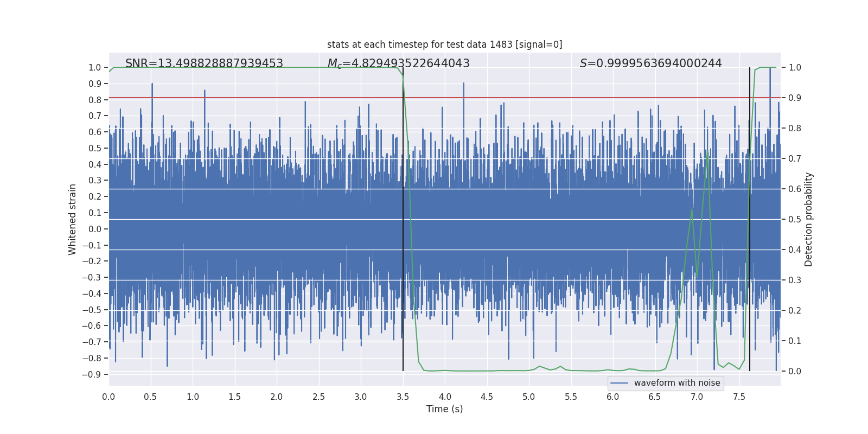Image resolution: width=868 pixels, height=434 pixels.
Task: Click the left y-axis tick label 1.0
Action: click(95, 68)
